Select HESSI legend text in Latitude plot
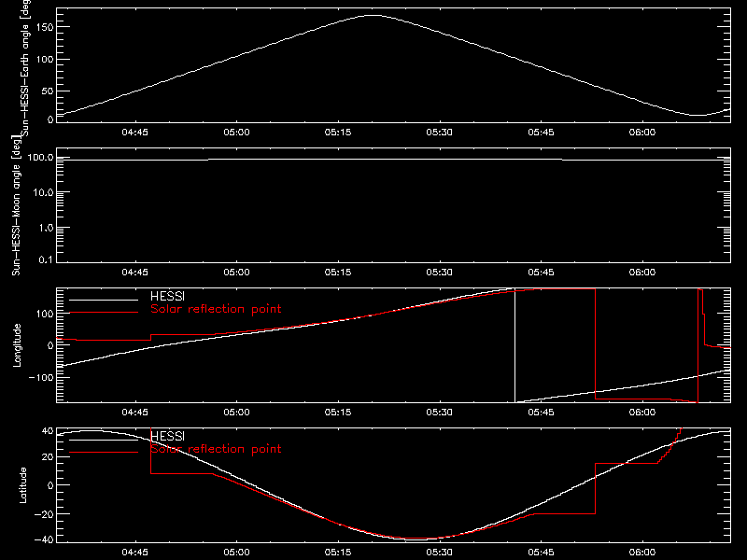The height and width of the screenshot is (560, 747). tap(167, 436)
